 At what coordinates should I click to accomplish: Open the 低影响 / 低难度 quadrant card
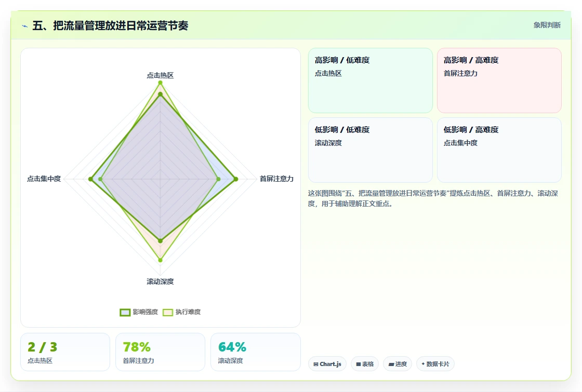(371, 150)
